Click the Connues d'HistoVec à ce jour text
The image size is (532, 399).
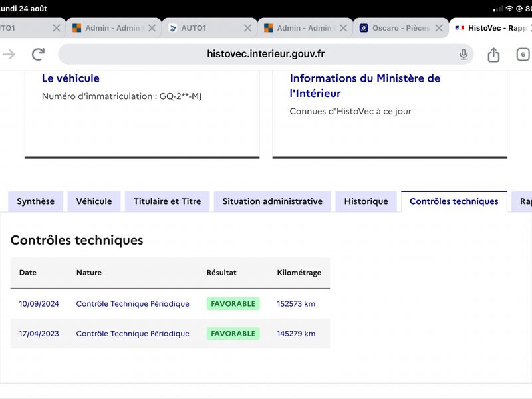350,111
